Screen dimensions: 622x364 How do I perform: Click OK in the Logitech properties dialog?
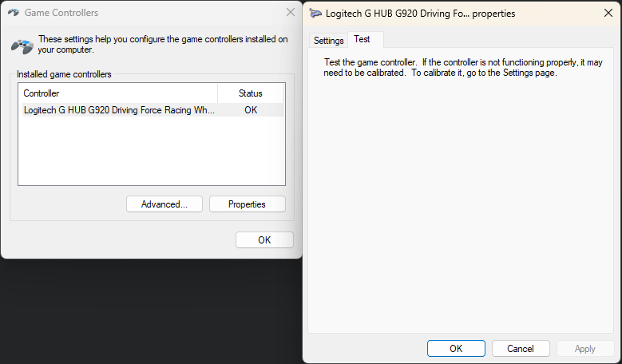tap(456, 349)
